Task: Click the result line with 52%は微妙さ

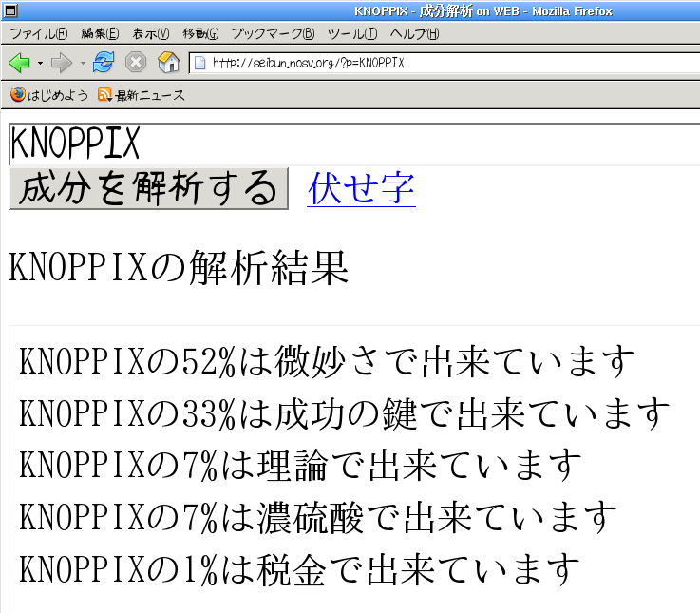Action: 327,361
